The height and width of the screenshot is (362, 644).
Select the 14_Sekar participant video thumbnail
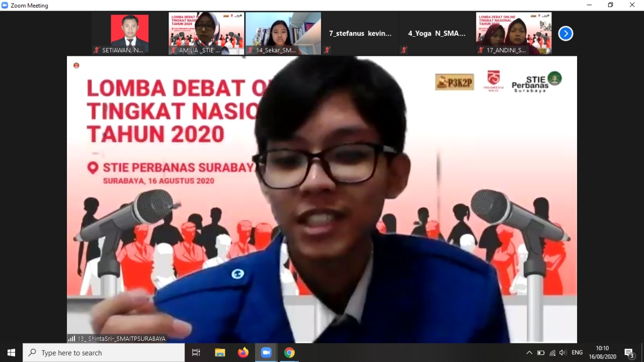(x=283, y=33)
